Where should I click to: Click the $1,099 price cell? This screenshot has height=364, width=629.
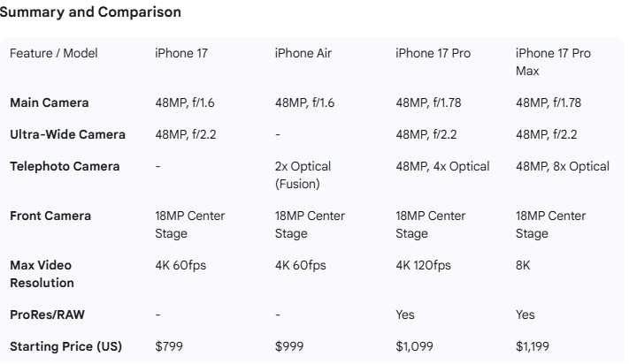(x=414, y=345)
